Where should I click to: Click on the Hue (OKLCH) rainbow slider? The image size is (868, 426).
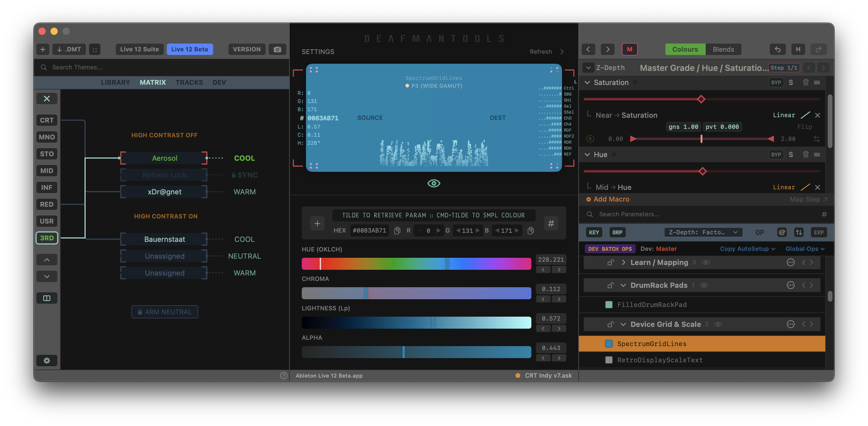[x=416, y=264]
